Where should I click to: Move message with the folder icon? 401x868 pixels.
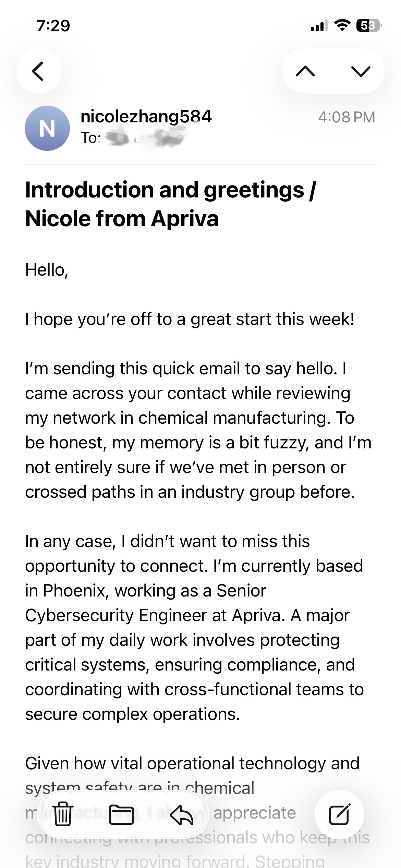click(x=121, y=815)
